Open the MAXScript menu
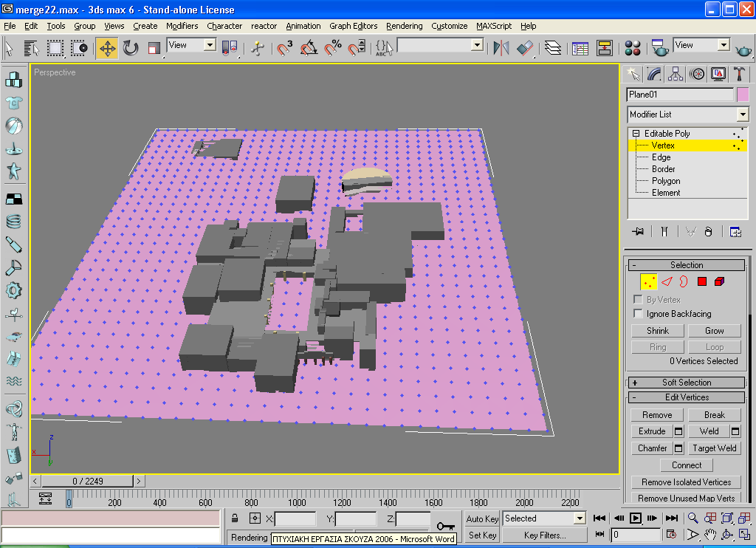The height and width of the screenshot is (548, 756). click(494, 26)
